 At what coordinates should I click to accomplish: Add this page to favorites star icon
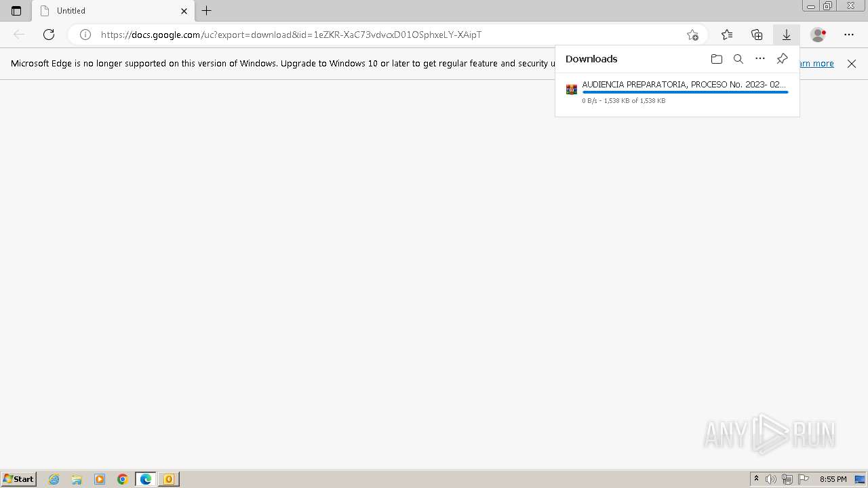click(x=692, y=35)
